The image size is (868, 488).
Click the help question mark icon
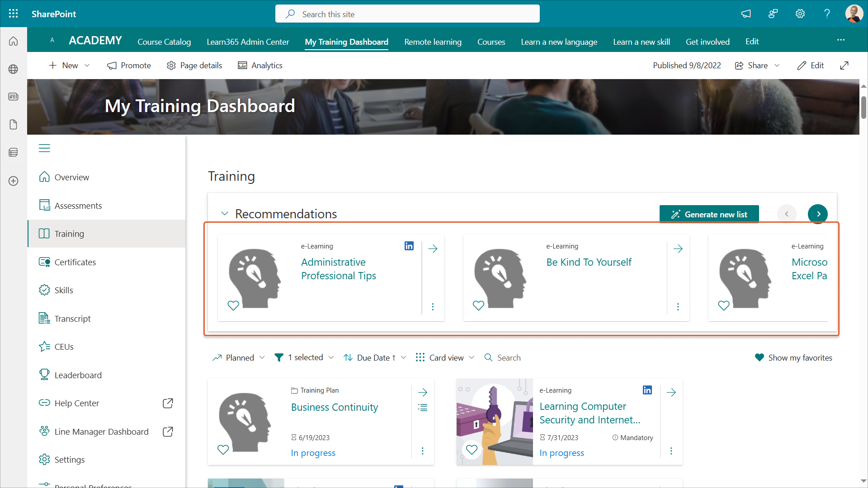pos(827,14)
